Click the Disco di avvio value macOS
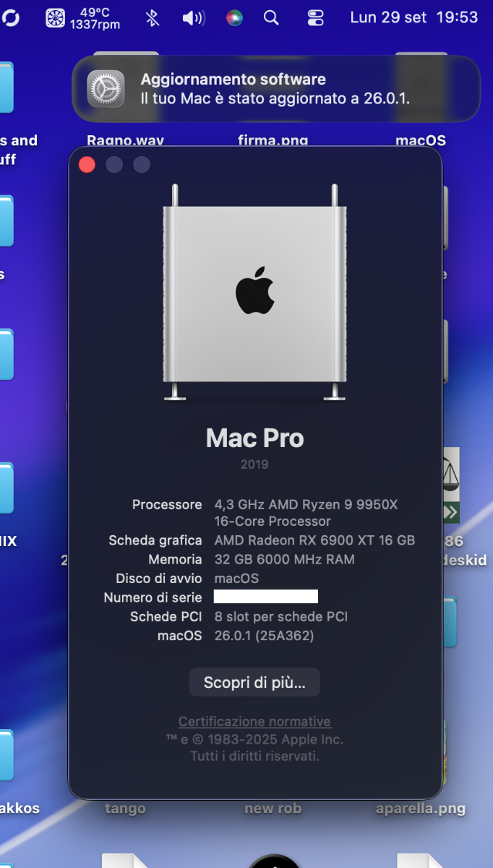 236,579
